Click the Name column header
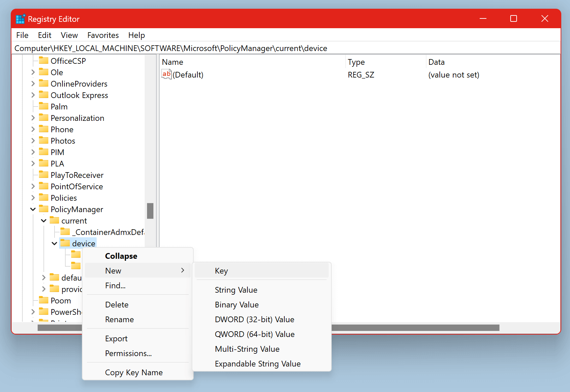This screenshot has width=570, height=392. click(x=252, y=62)
